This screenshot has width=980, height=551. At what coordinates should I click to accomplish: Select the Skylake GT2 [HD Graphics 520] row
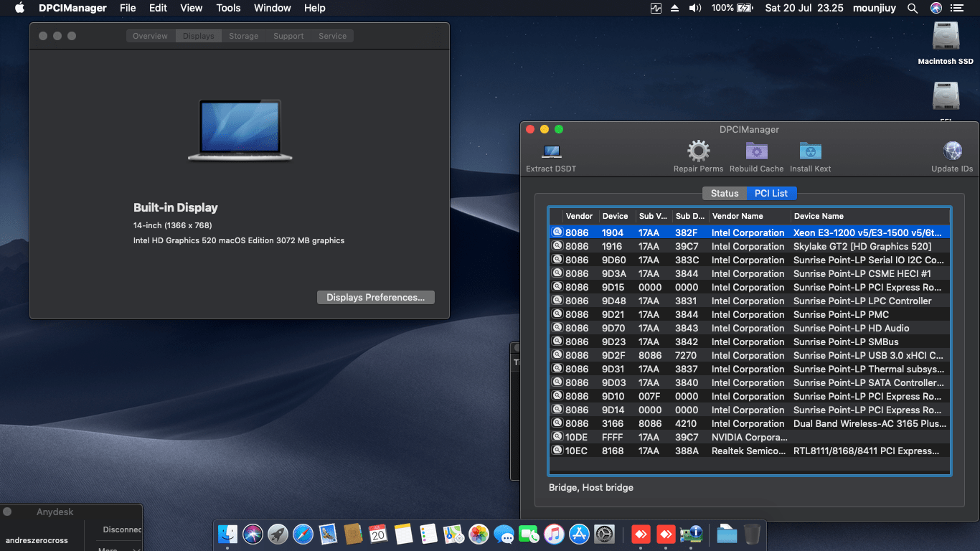(x=750, y=246)
